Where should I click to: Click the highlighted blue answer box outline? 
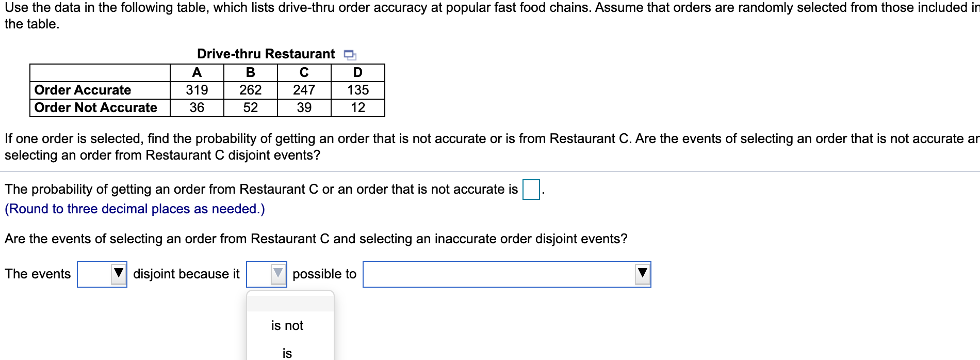coord(531,189)
